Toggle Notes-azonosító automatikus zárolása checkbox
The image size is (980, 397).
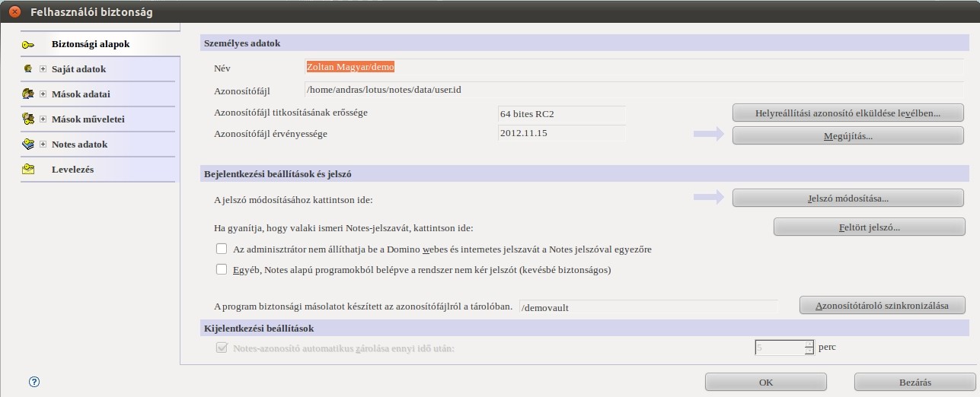point(222,348)
